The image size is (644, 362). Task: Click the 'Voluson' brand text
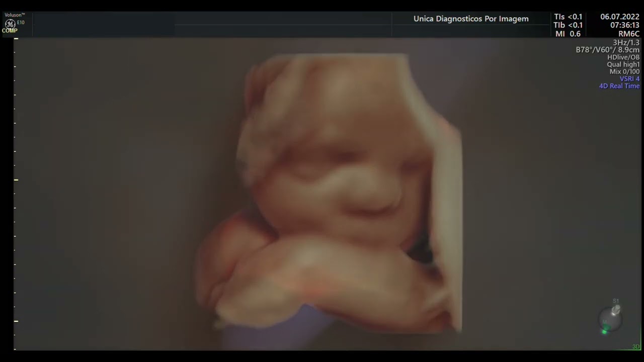click(x=15, y=15)
